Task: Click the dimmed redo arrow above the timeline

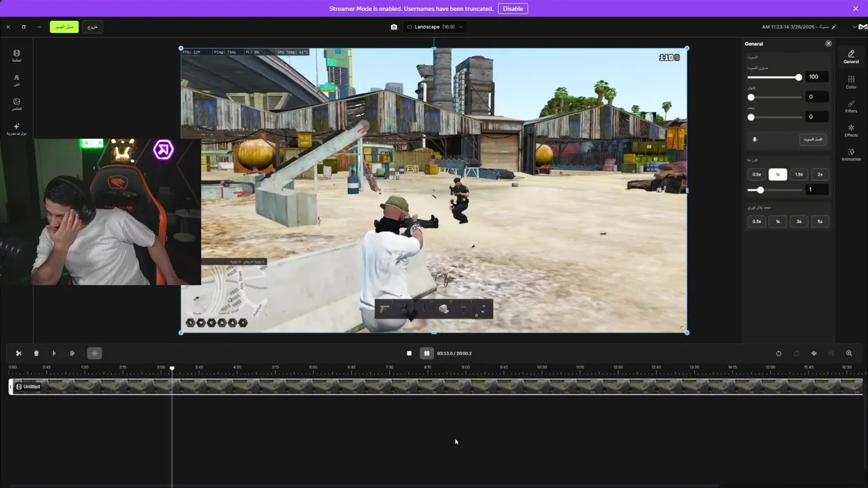Action: 796,353
